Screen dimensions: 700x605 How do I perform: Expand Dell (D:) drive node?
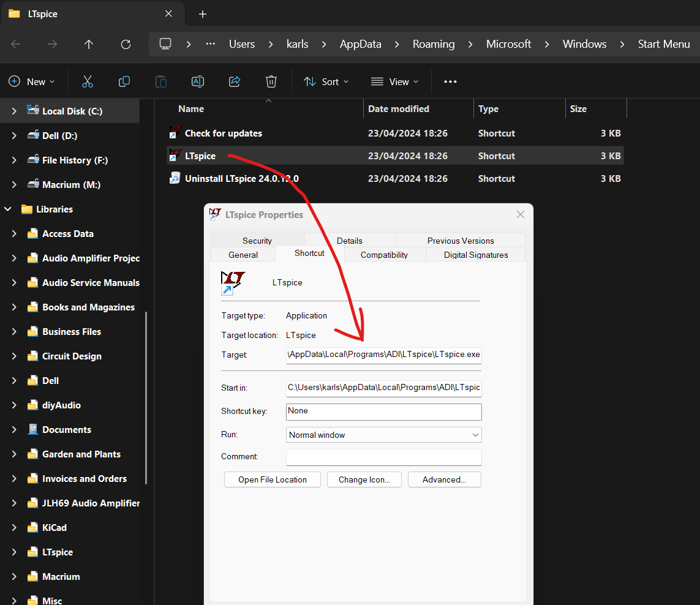point(14,136)
